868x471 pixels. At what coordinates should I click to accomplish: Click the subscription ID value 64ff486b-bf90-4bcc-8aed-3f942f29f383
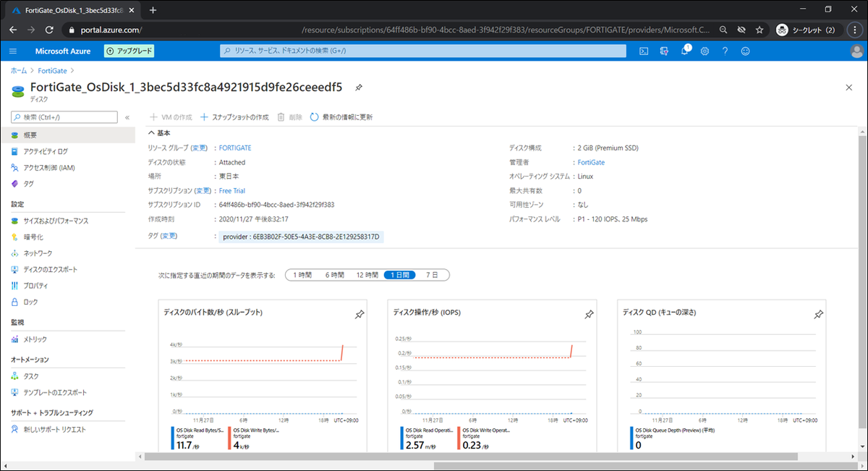click(x=276, y=205)
